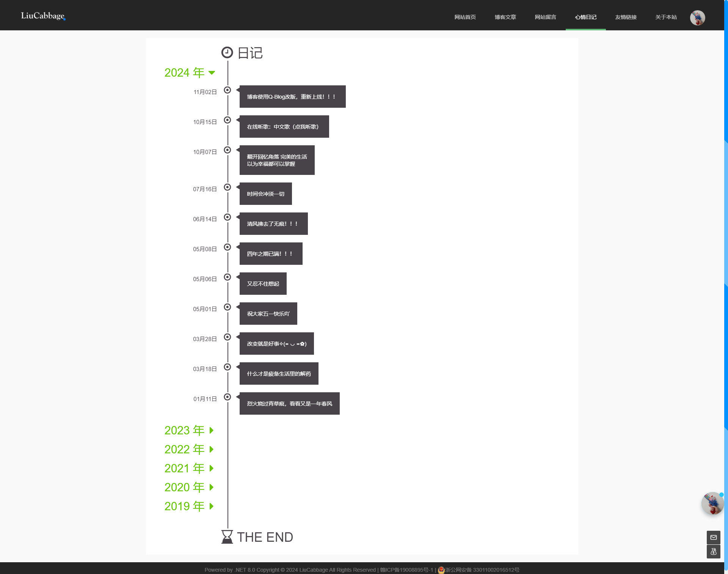Click the 11月02日 timeline marker dot

point(227,90)
